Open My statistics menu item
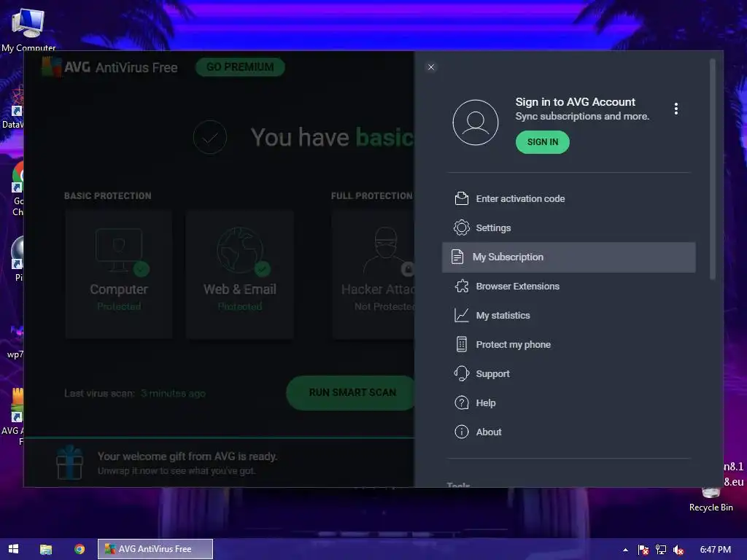The image size is (747, 560). pos(568,315)
